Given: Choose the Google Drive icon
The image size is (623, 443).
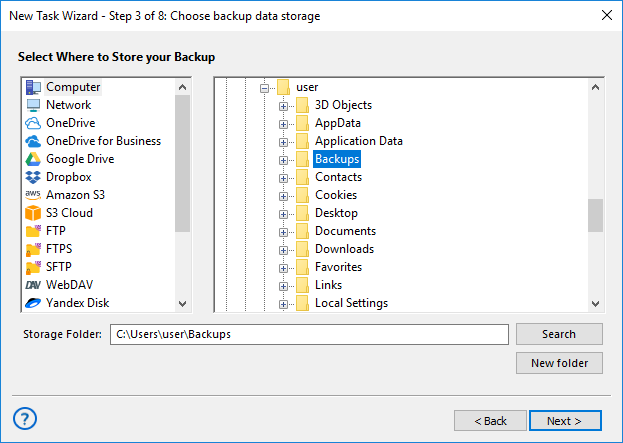Looking at the screenshot, I should [x=33, y=159].
